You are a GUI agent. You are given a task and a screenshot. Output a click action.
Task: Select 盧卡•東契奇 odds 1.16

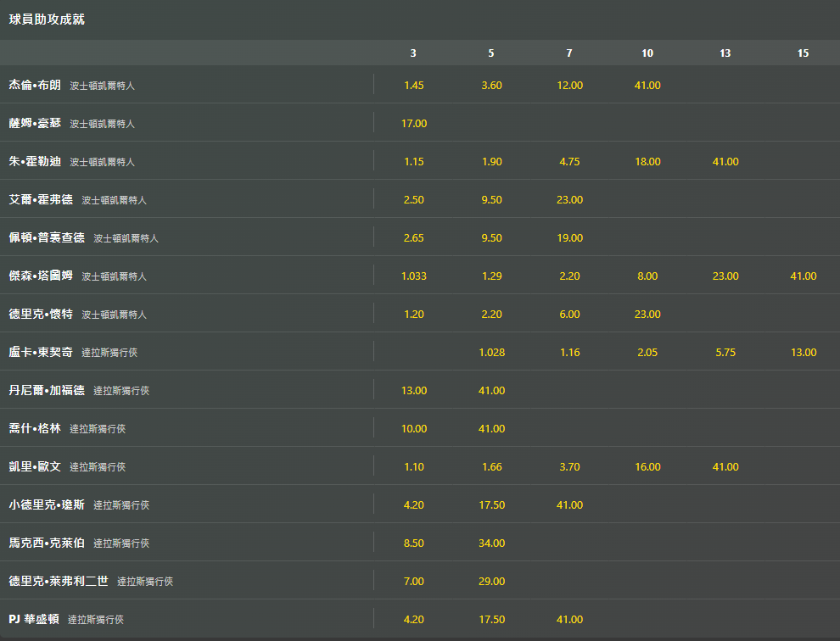(x=569, y=353)
